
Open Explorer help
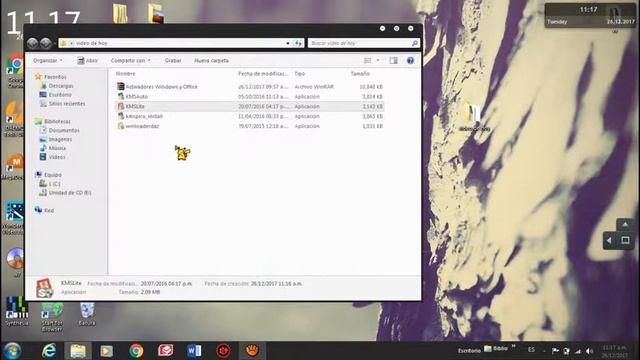point(410,60)
